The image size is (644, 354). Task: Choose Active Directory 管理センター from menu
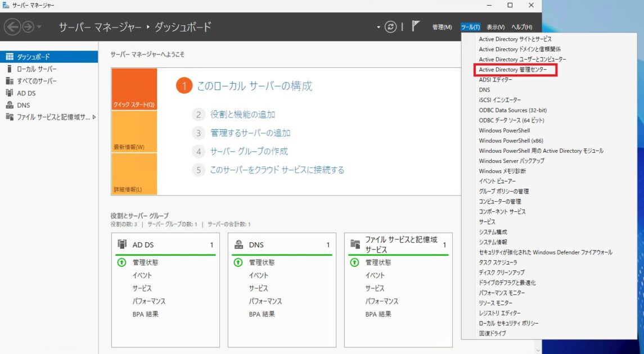(512, 70)
